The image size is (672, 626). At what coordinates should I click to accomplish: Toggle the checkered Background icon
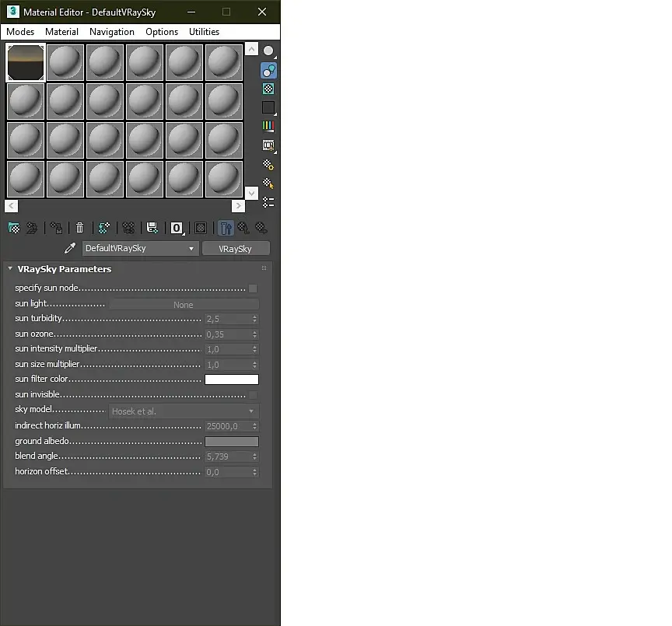(x=268, y=89)
